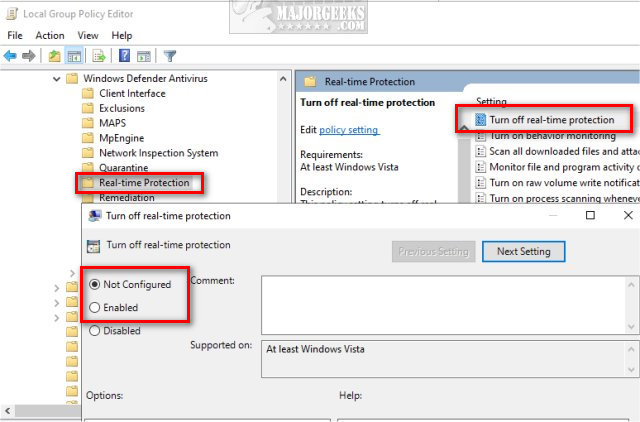Screen dimensions: 640x422
Task: Select the MAPS tree item
Action: coord(112,123)
